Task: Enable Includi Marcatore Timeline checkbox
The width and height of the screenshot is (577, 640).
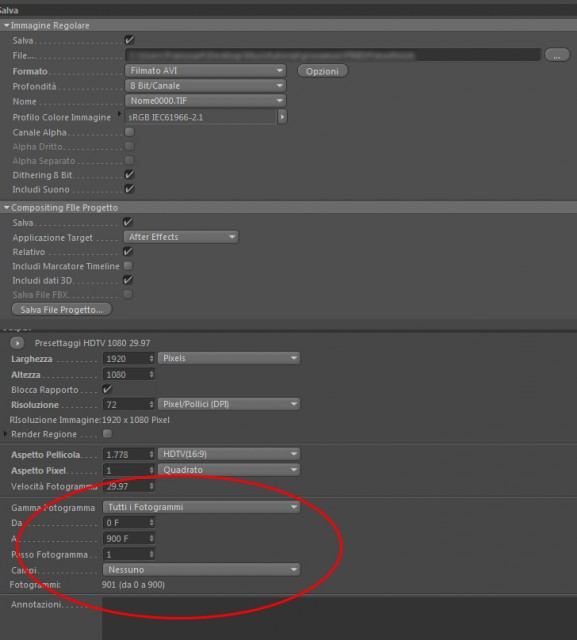Action: (x=128, y=266)
